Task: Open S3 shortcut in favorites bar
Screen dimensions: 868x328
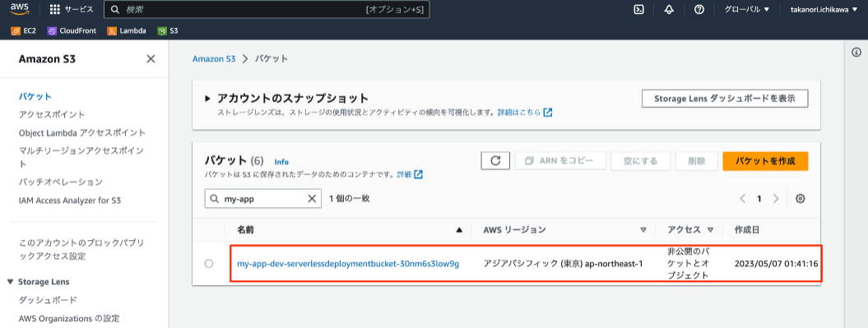Action: [168, 31]
